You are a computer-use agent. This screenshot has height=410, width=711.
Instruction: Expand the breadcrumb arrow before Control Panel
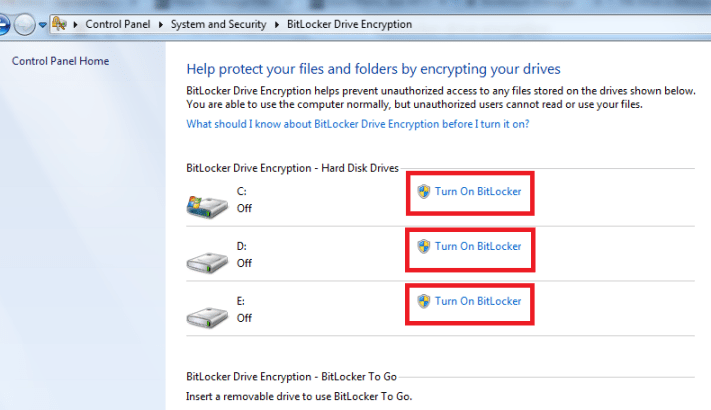tap(75, 25)
